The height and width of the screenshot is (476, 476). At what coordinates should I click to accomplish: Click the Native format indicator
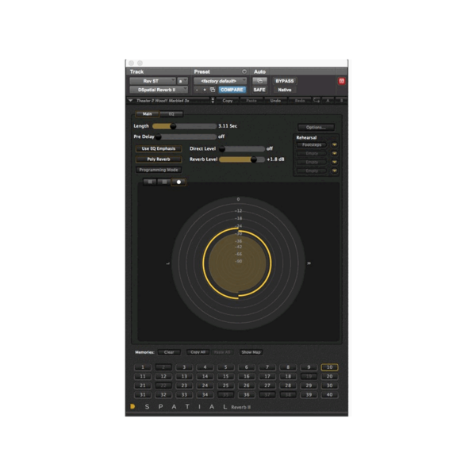coord(285,90)
